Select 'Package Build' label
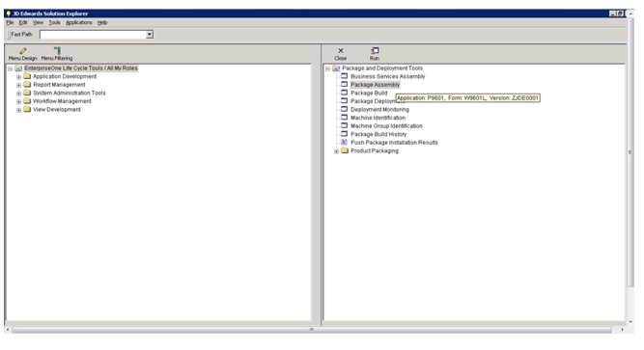This screenshot has height=350, width=644. 369,94
